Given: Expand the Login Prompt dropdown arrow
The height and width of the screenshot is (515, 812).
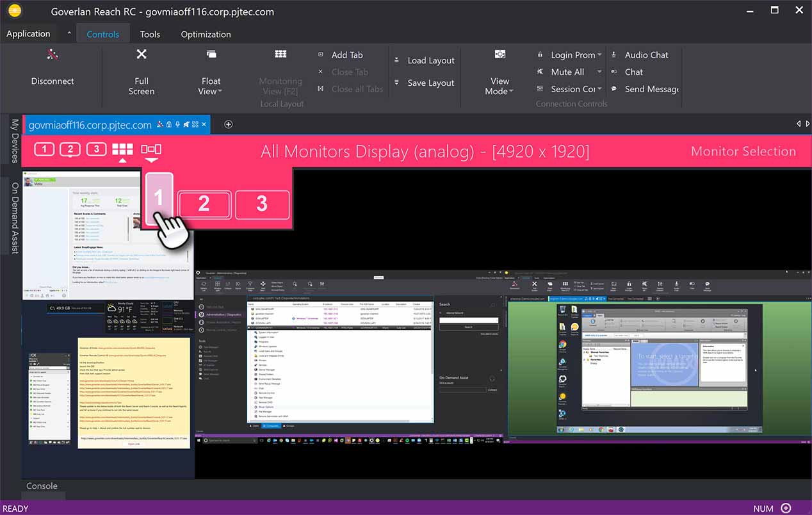Looking at the screenshot, I should pyautogui.click(x=600, y=55).
